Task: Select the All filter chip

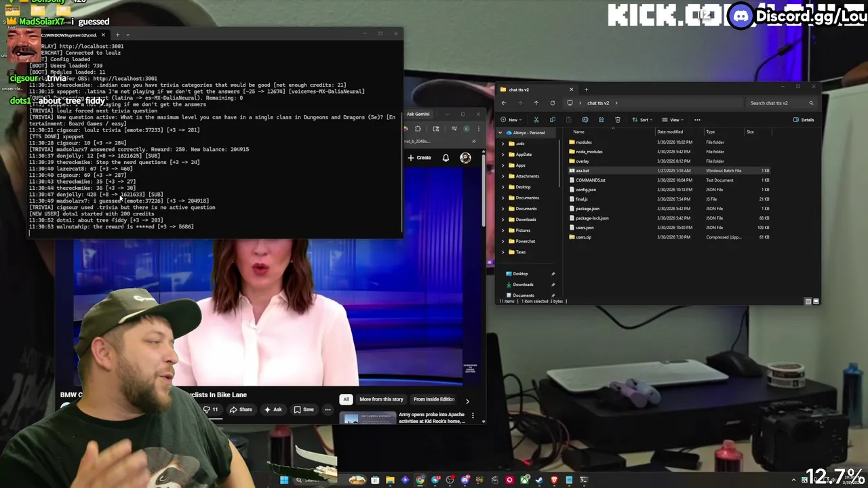Action: [x=346, y=399]
